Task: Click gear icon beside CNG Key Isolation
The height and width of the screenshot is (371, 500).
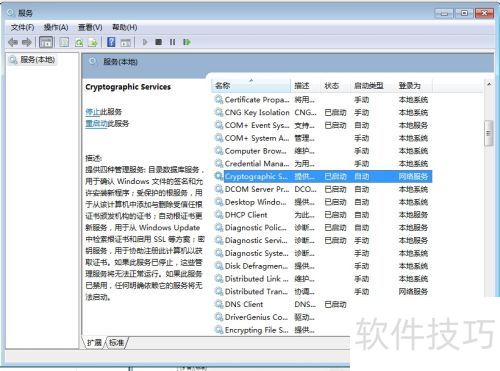Action: click(219, 112)
